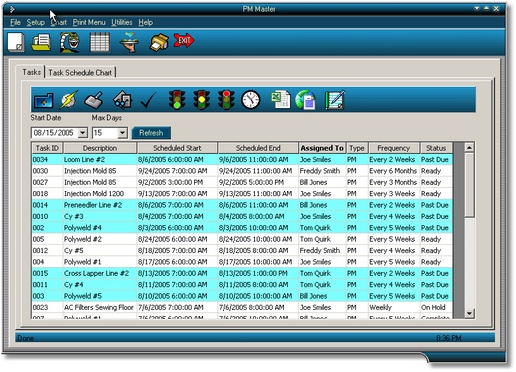
Task: Click the Refresh button
Action: click(x=151, y=133)
